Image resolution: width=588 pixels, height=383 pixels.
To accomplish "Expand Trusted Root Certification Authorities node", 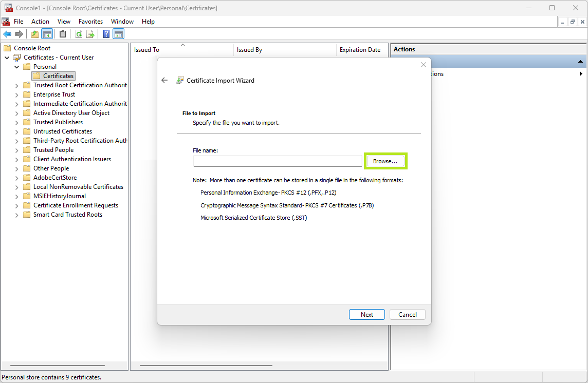I will click(16, 85).
